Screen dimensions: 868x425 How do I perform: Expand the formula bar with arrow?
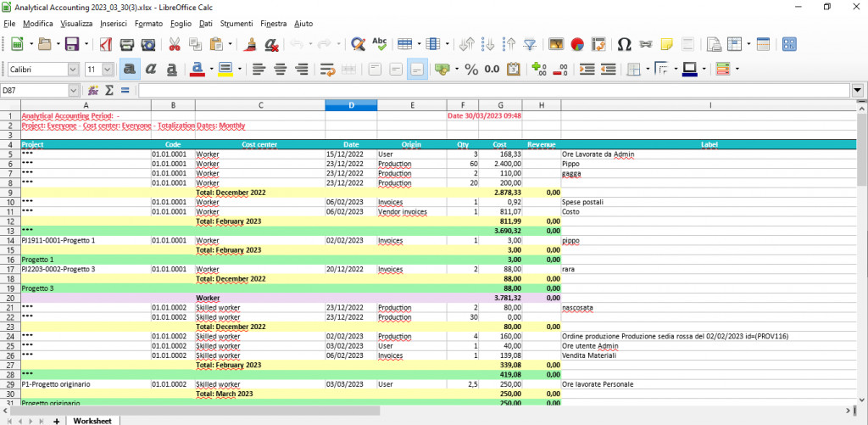tap(858, 90)
